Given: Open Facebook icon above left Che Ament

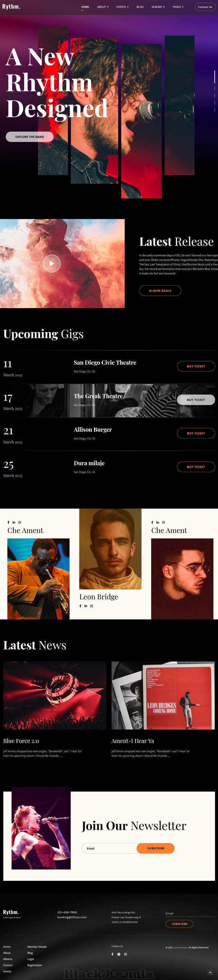Looking at the screenshot, I should click(8, 522).
